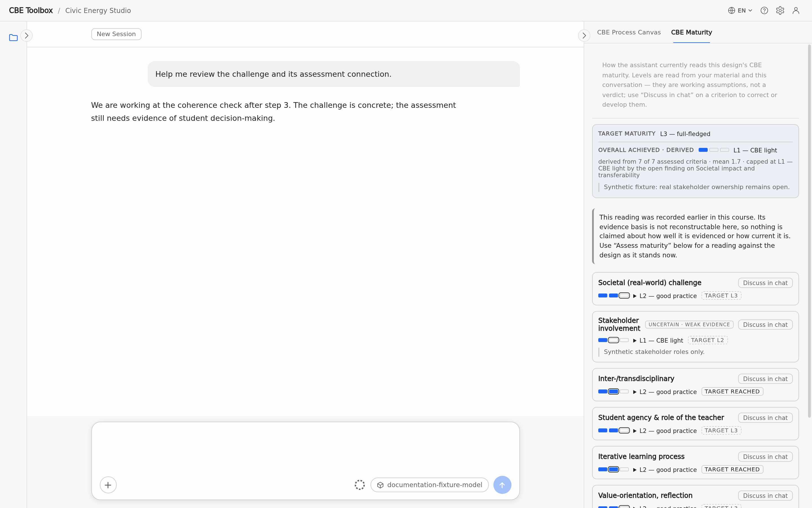Expand Iterative learning process level triangle

pos(635,470)
